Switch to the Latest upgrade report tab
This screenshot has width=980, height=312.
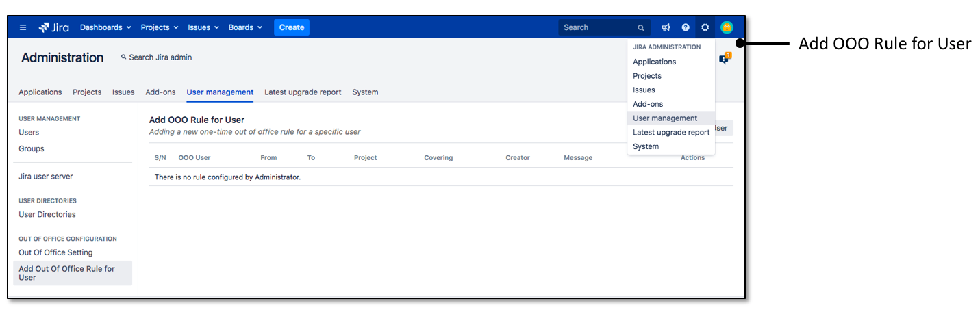[x=303, y=92]
